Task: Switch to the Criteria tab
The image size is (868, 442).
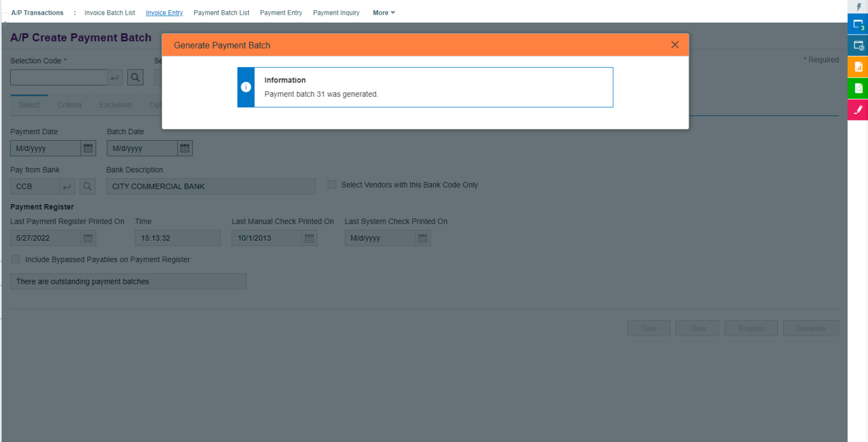Action: click(x=70, y=105)
